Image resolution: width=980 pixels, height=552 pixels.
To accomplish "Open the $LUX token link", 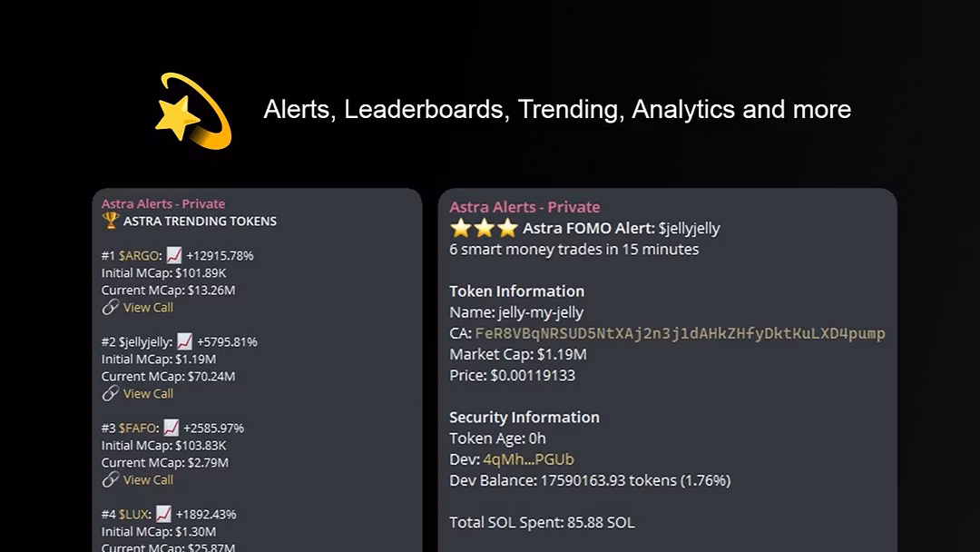I will point(135,515).
